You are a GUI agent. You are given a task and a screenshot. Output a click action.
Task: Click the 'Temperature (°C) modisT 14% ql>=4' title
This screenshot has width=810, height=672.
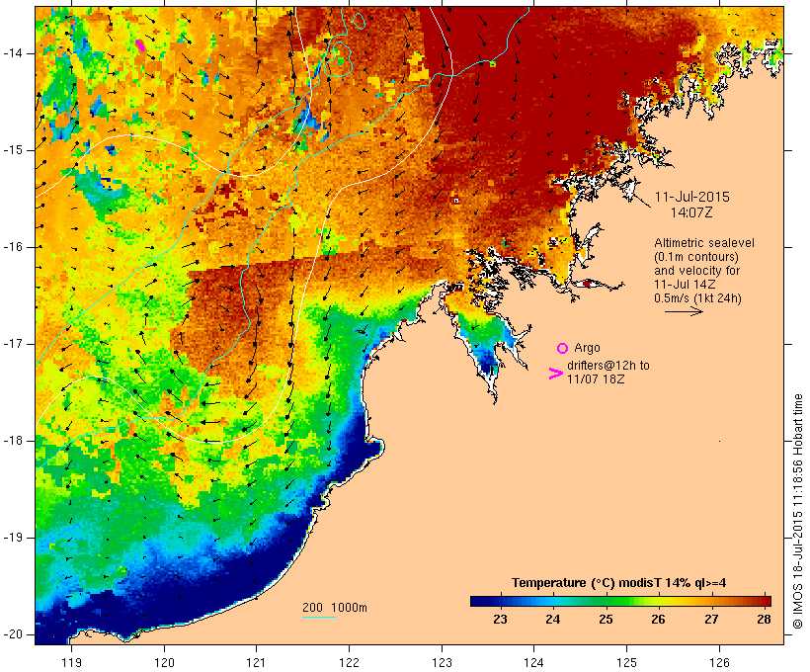[619, 583]
